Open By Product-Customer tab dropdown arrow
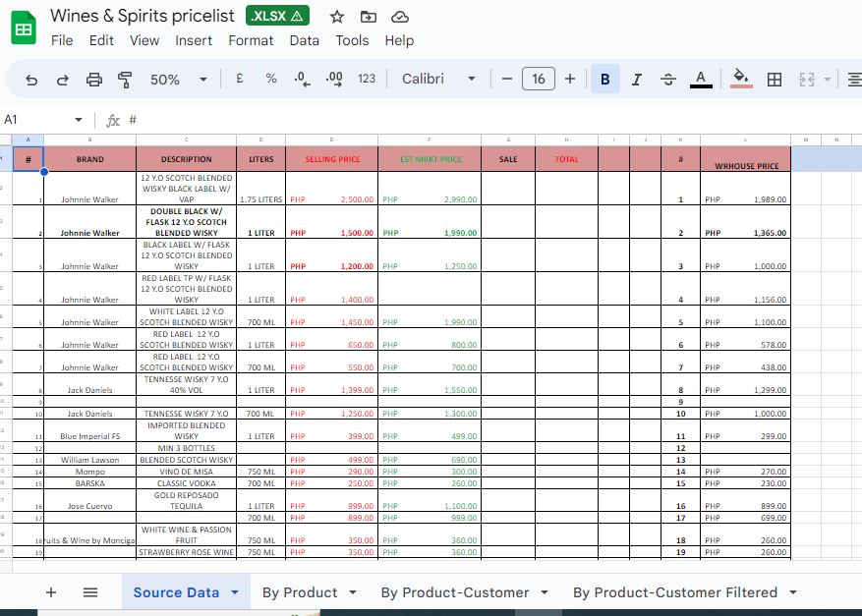 tap(545, 592)
